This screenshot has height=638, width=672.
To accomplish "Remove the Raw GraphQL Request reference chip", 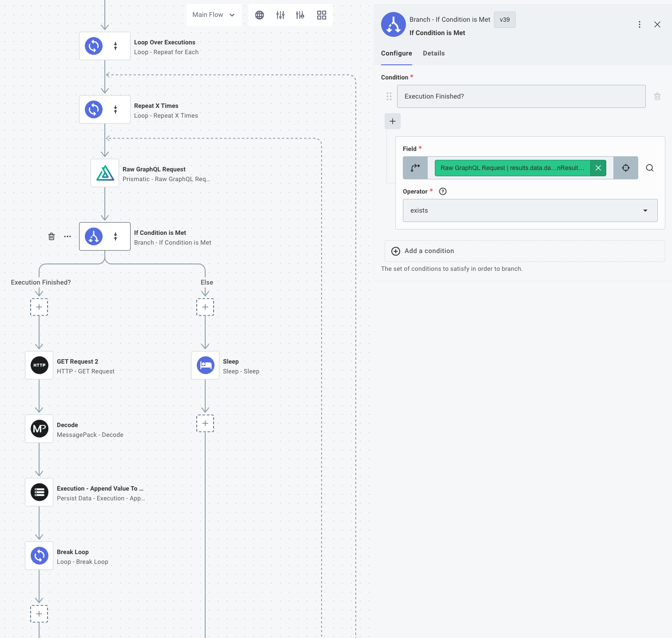I will 598,168.
